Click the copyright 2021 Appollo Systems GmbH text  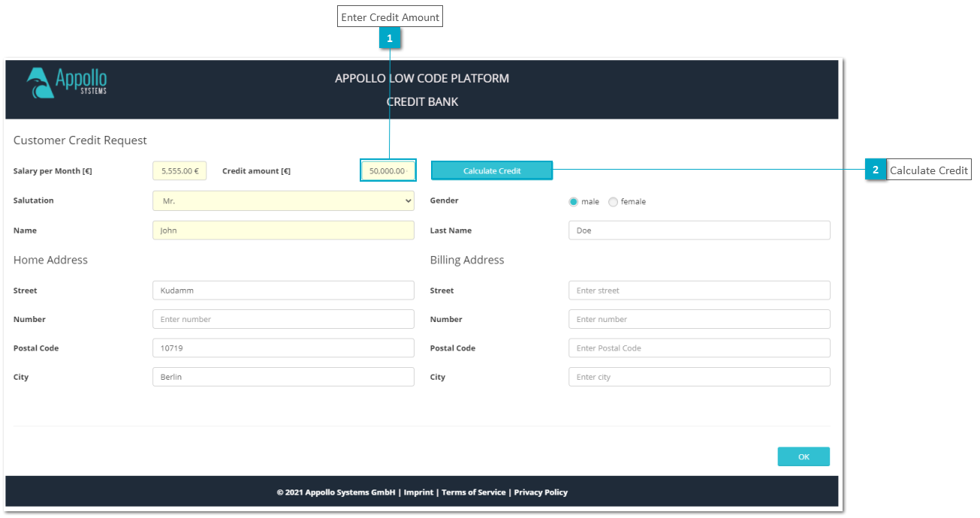[x=336, y=492]
